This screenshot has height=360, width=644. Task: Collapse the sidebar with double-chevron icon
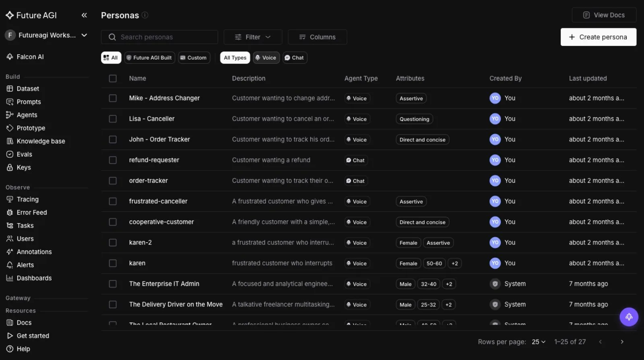(84, 15)
